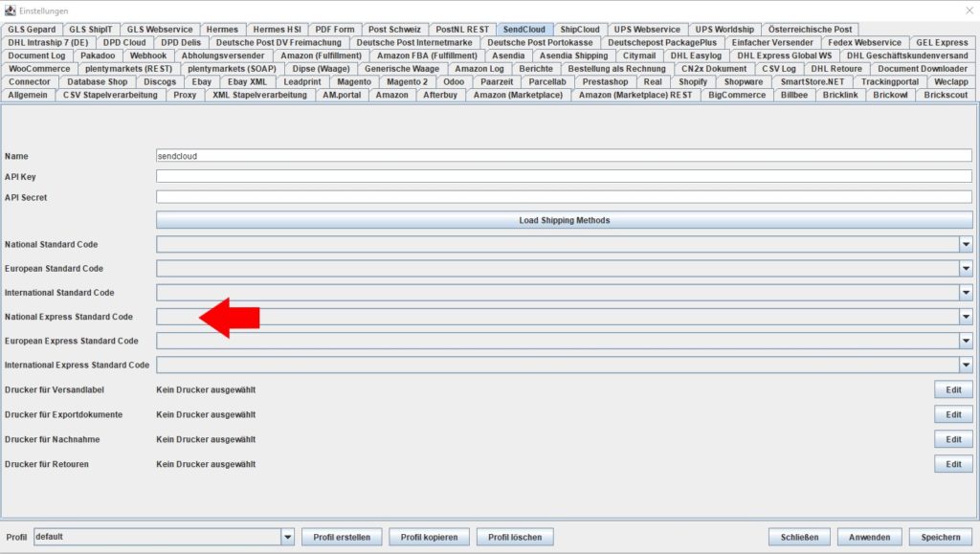Image resolution: width=980 pixels, height=554 pixels.
Task: Select the Österreichische Post tab
Action: (x=810, y=30)
